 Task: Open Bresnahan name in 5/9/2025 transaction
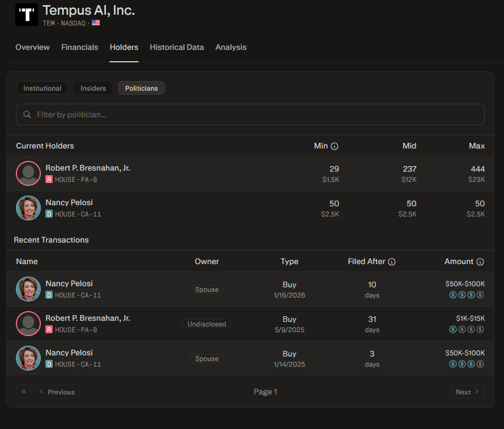88,318
